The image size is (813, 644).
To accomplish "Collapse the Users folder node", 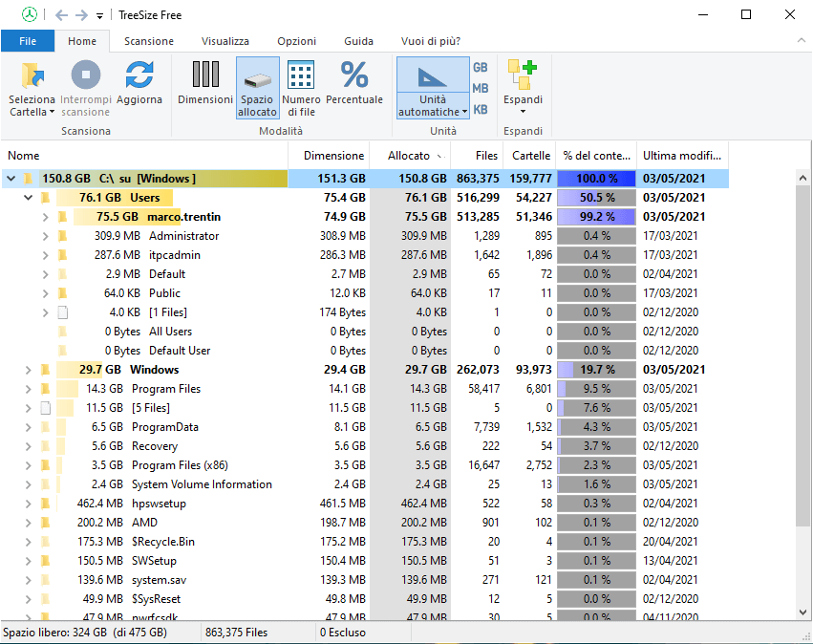I will (x=29, y=198).
